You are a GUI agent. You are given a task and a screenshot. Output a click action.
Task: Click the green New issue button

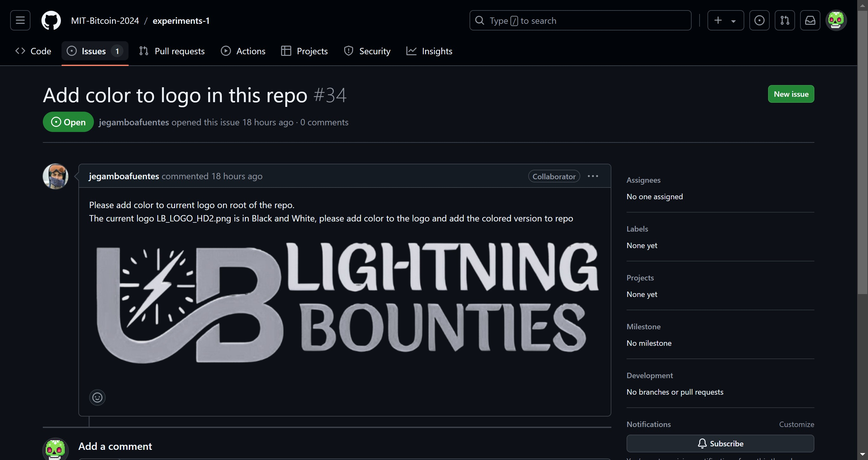click(791, 94)
